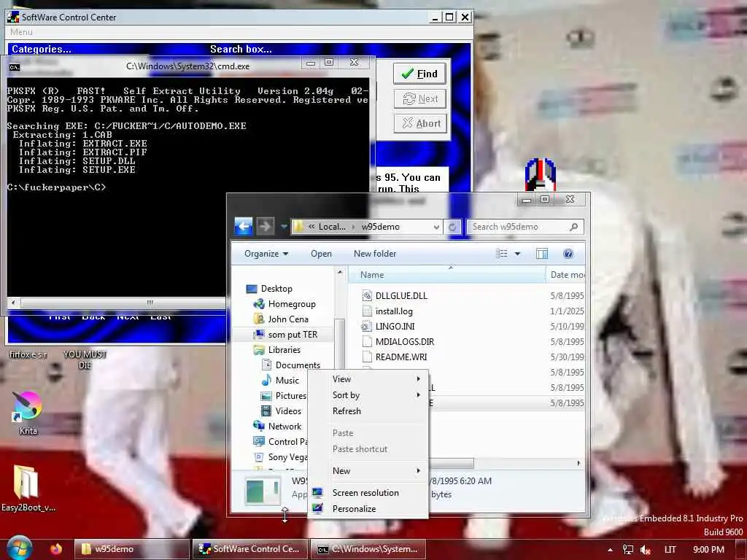Image resolution: width=747 pixels, height=560 pixels.
Task: Click the network tray icon
Action: pos(628,550)
